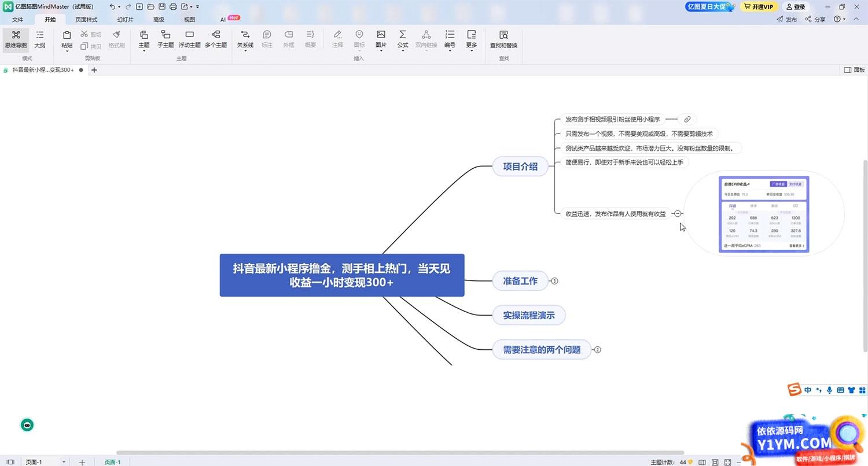The image size is (868, 466).
Task: Click the Export icon in title bar
Action: coord(185,7)
